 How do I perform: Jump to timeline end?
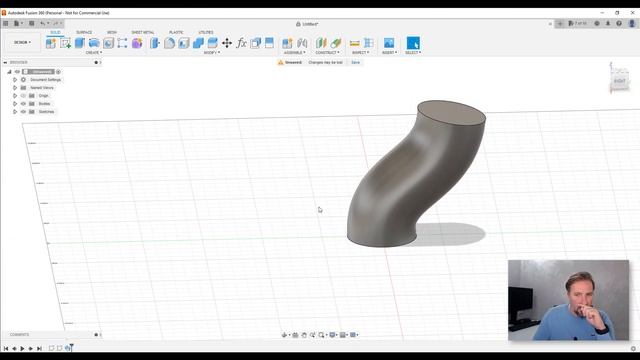tap(39, 349)
